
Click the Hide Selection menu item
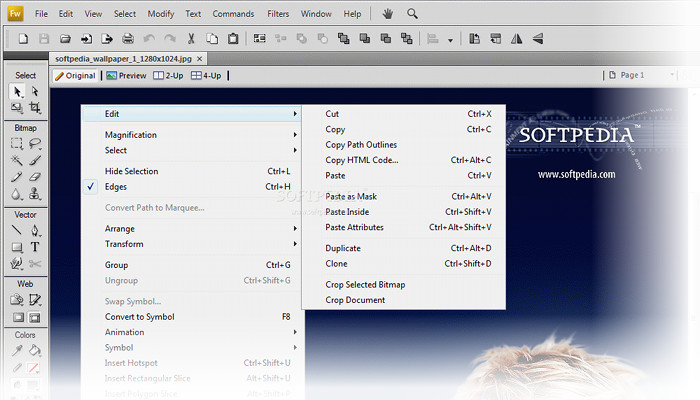[193, 171]
